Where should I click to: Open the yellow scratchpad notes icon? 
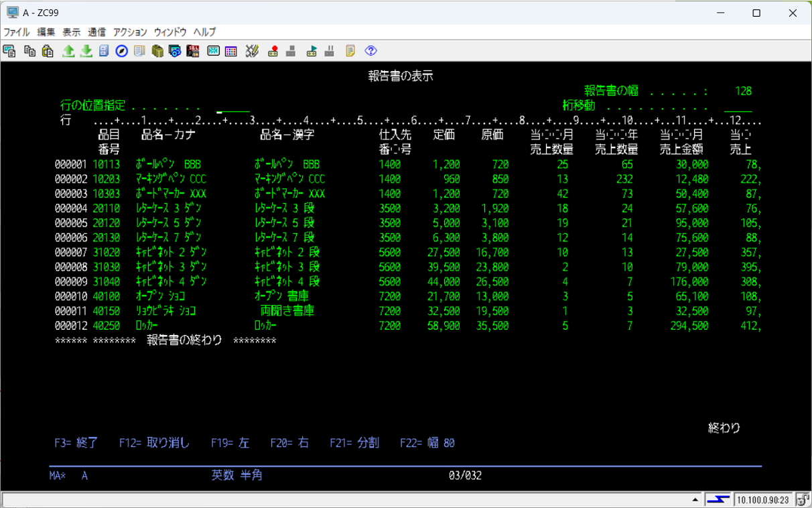point(350,51)
